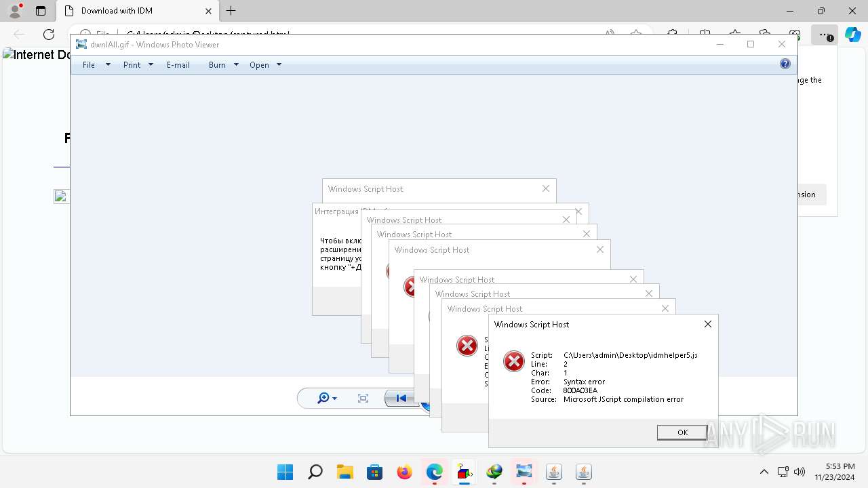Viewport: 868px width, 488px height.
Task: Click the red error icon in the front dialog
Action: coord(514,361)
